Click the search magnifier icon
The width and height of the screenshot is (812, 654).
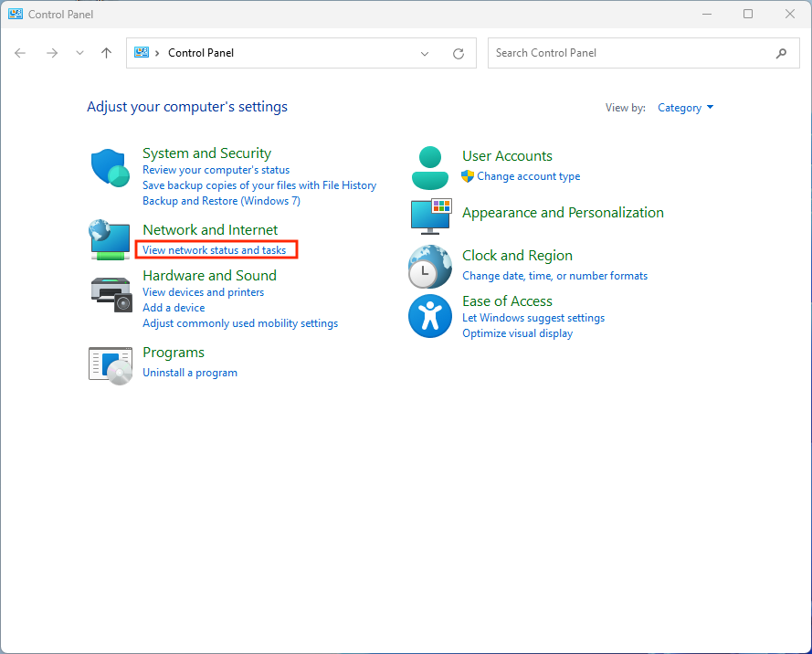[781, 53]
